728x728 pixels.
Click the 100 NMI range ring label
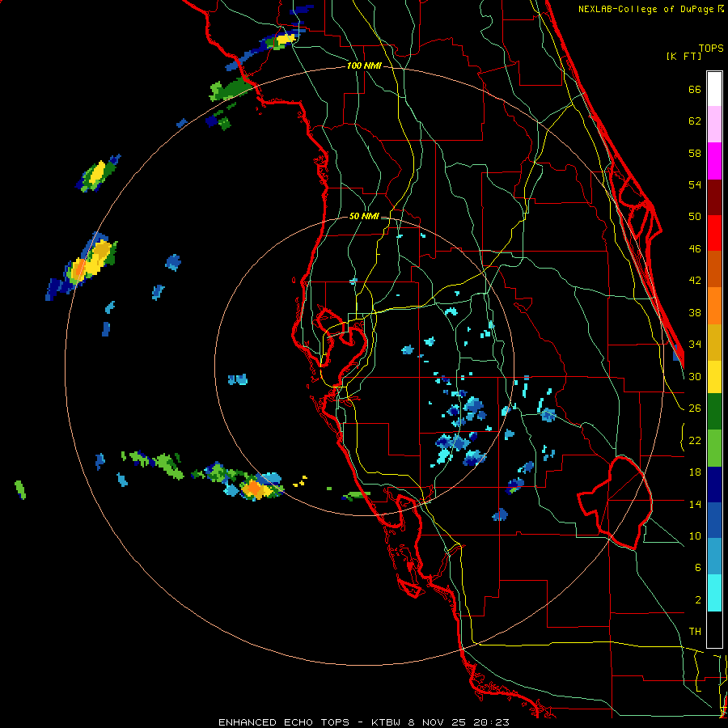(x=364, y=66)
